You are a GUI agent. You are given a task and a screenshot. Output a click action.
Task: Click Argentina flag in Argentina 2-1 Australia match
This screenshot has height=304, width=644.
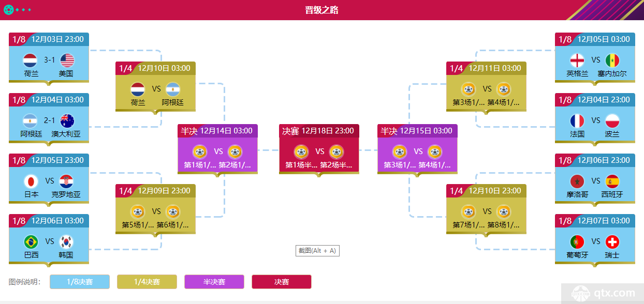point(31,120)
